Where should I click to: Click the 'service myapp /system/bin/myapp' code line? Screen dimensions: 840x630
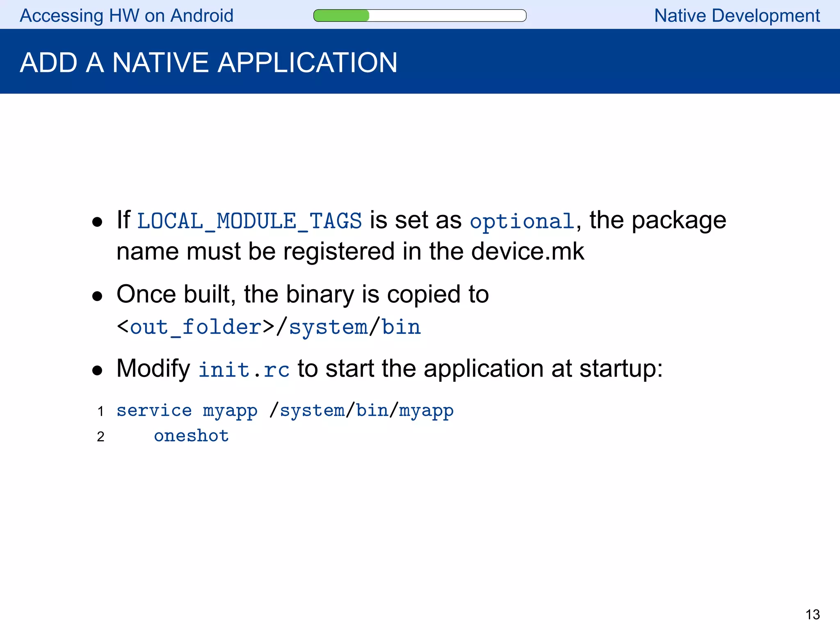[x=285, y=411]
